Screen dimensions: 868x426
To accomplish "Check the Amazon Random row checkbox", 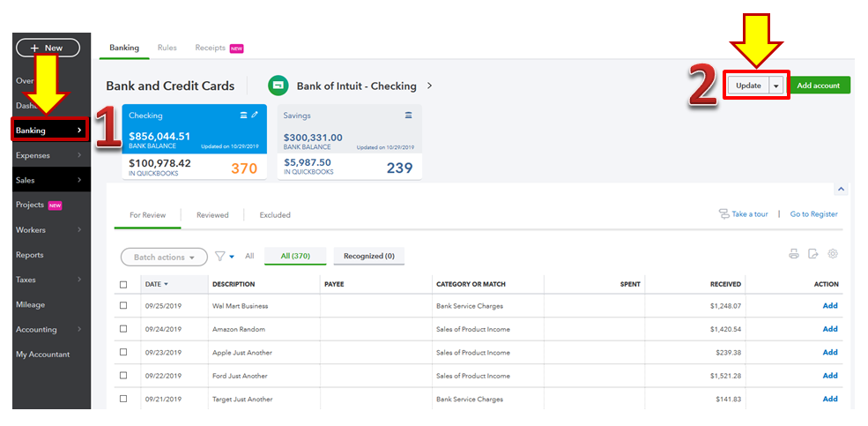I will coord(123,329).
